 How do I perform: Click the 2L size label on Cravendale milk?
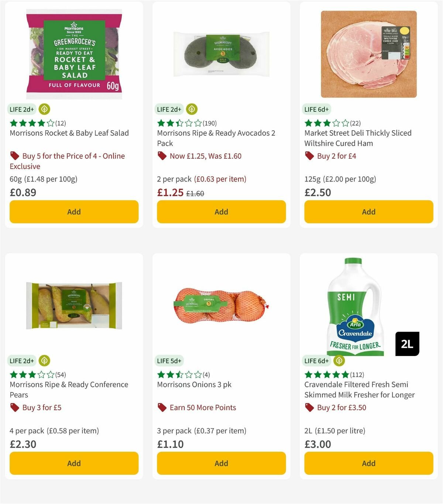407,344
